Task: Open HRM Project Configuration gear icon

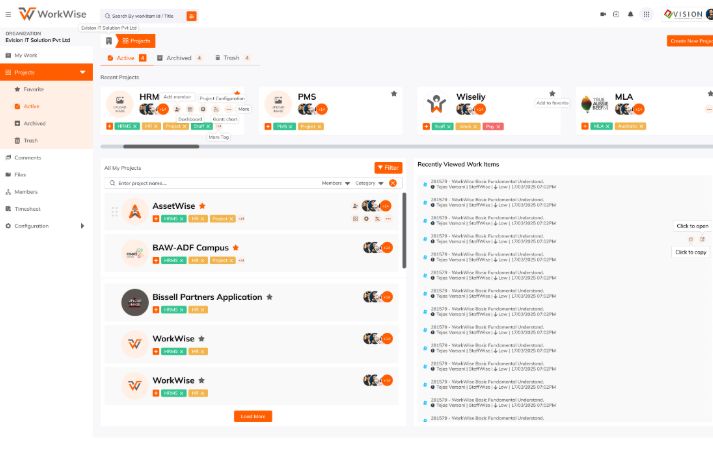Action: coord(203,109)
